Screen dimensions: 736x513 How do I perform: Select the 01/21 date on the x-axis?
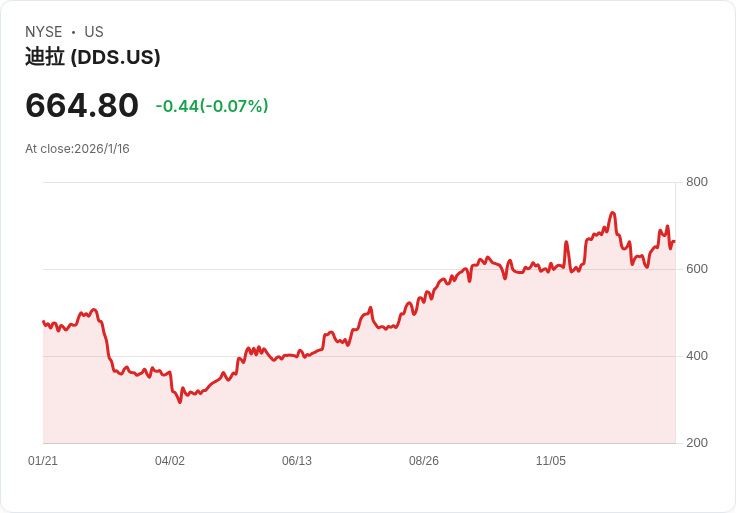(43, 461)
